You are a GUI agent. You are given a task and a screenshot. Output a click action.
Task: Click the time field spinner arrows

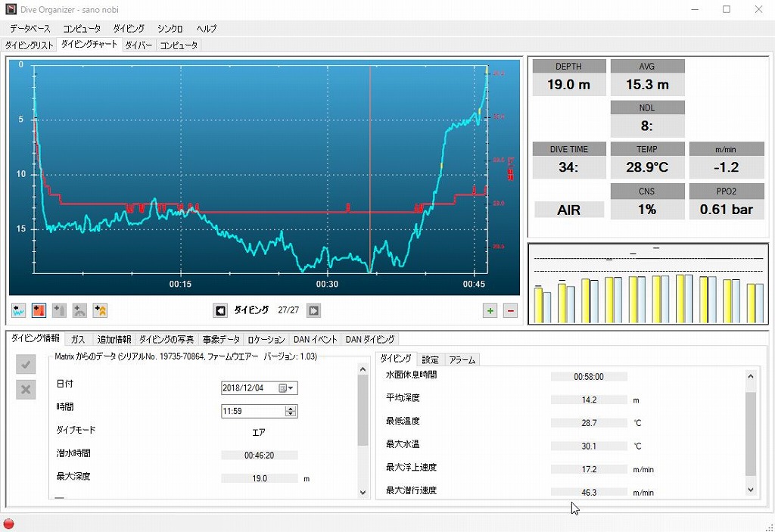click(291, 412)
